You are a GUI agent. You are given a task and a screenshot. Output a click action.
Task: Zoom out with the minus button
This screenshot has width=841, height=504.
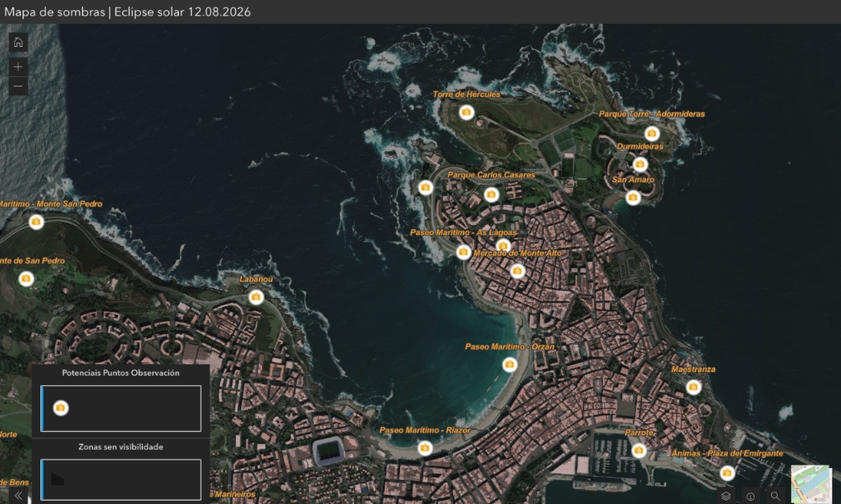point(18,86)
